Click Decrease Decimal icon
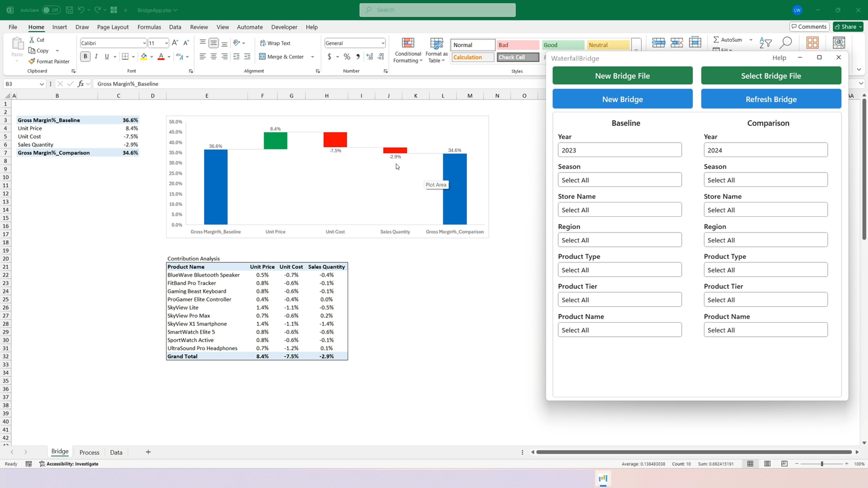Screen dimensions: 868x488 click(x=381, y=56)
